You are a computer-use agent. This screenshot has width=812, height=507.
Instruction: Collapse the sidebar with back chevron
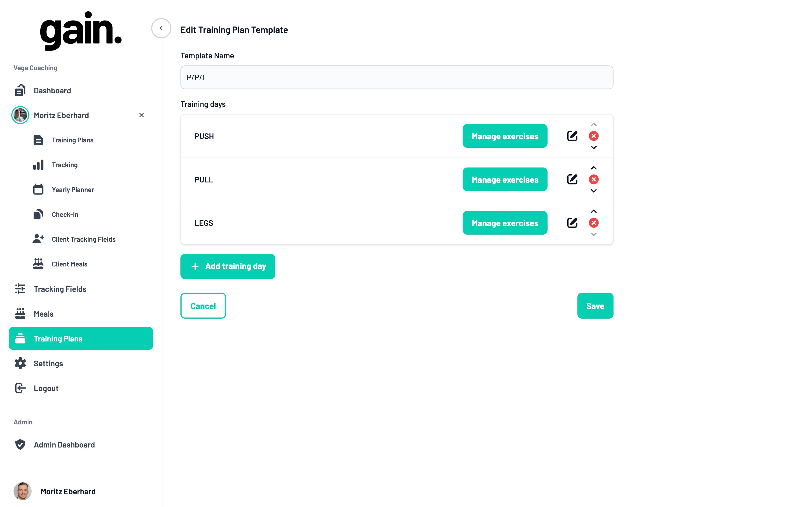coord(161,28)
